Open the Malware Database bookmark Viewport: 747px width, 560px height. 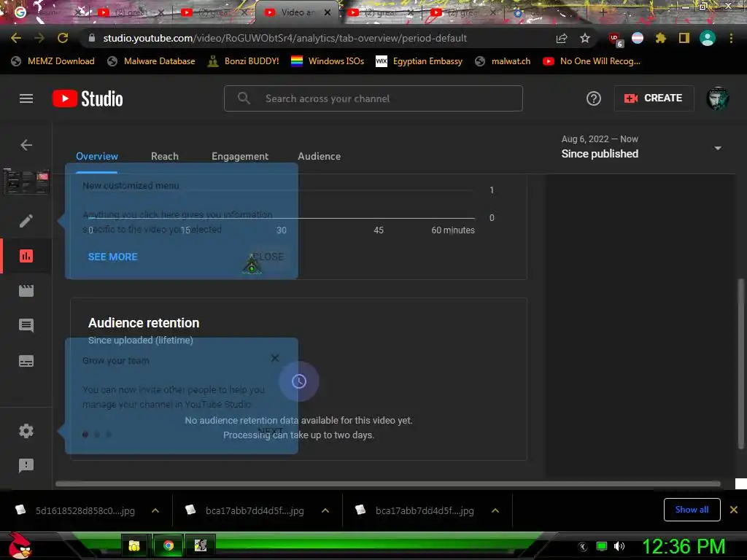tap(152, 61)
